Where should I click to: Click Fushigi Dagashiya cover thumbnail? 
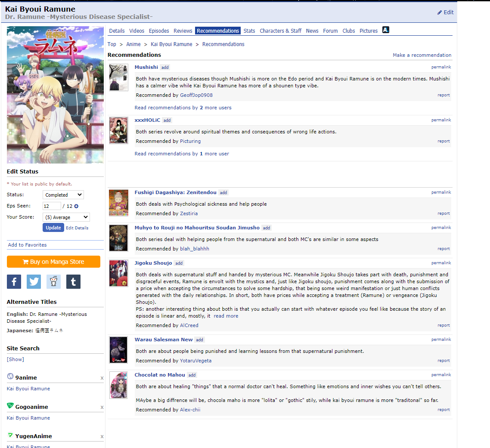click(x=118, y=203)
